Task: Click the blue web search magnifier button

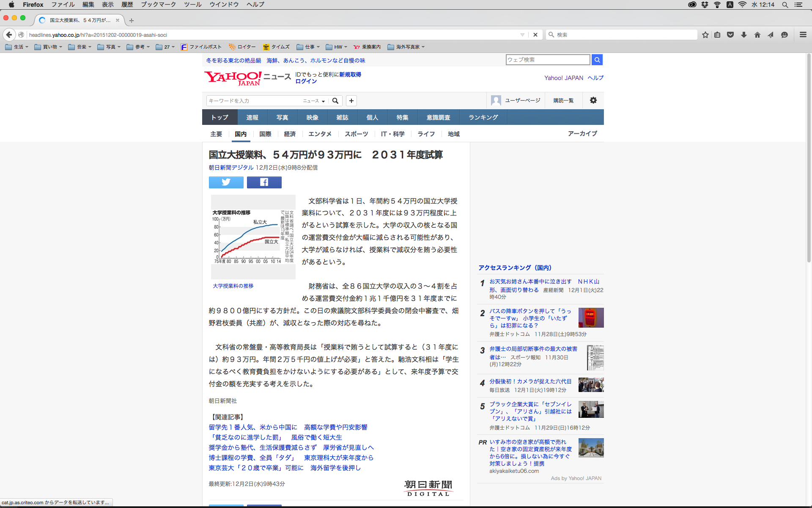Action: coord(597,60)
